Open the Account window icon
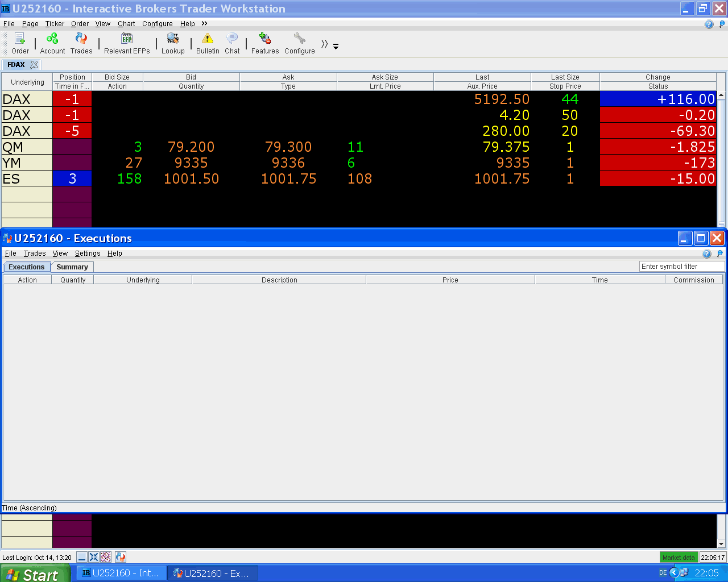This screenshot has width=728, height=582. (52, 43)
